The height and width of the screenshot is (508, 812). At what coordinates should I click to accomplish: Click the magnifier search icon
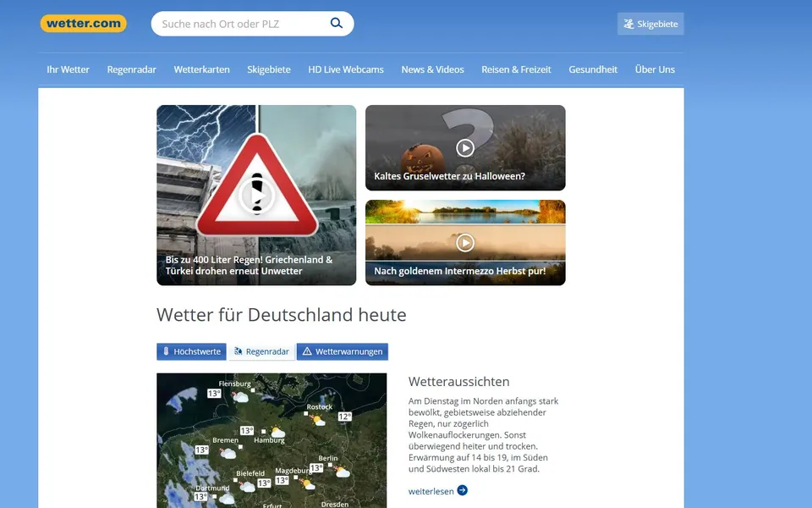click(337, 24)
